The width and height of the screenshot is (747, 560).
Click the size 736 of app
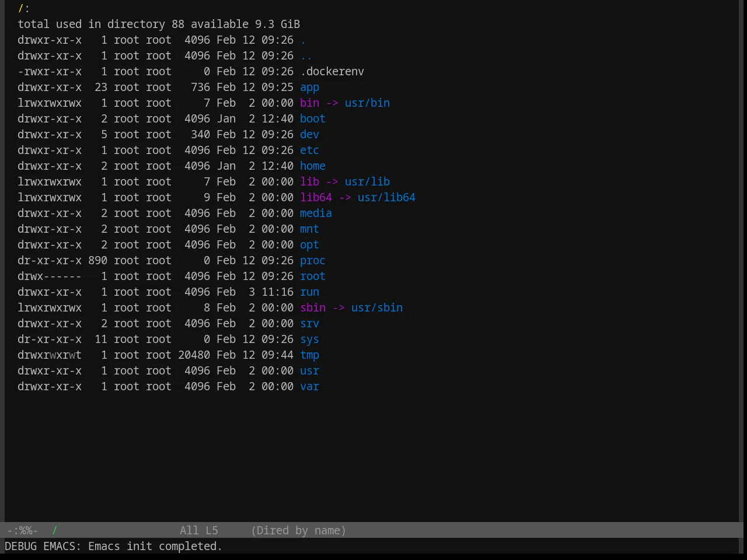coord(200,87)
